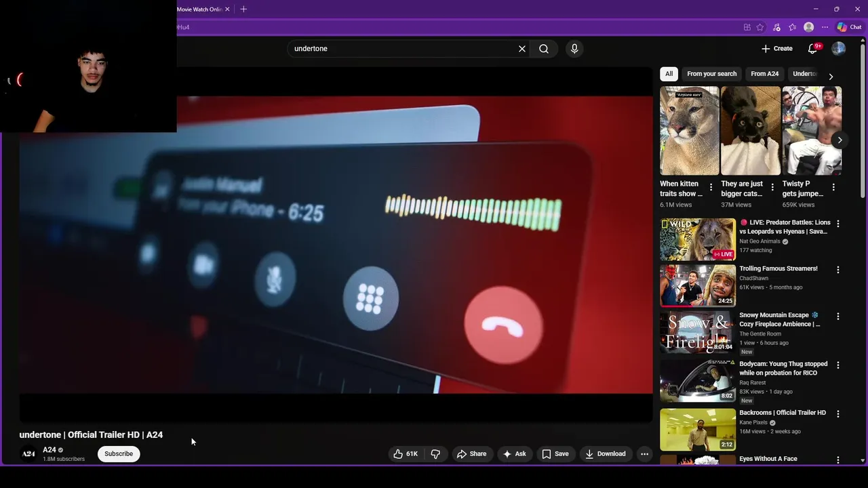Open browser Settings and more menu
The height and width of the screenshot is (488, 868).
click(825, 28)
